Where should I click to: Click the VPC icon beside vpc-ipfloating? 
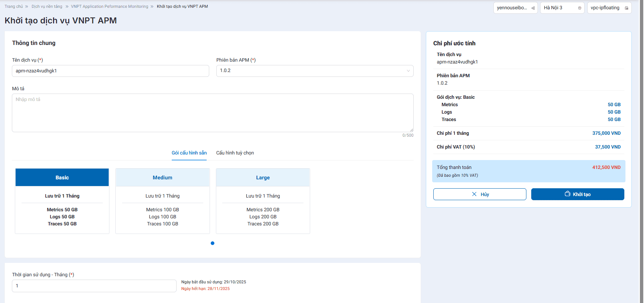pyautogui.click(x=627, y=8)
